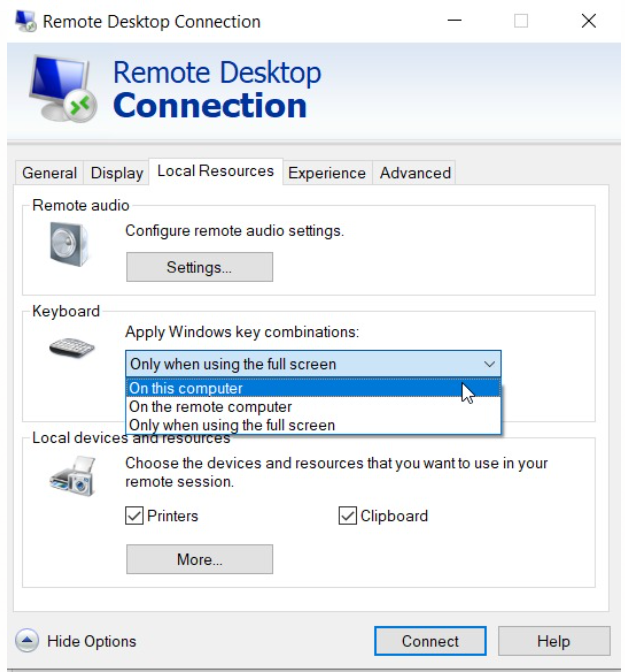The width and height of the screenshot is (625, 672).
Task: Choose 'On the remote computer' option
Action: coord(314,407)
